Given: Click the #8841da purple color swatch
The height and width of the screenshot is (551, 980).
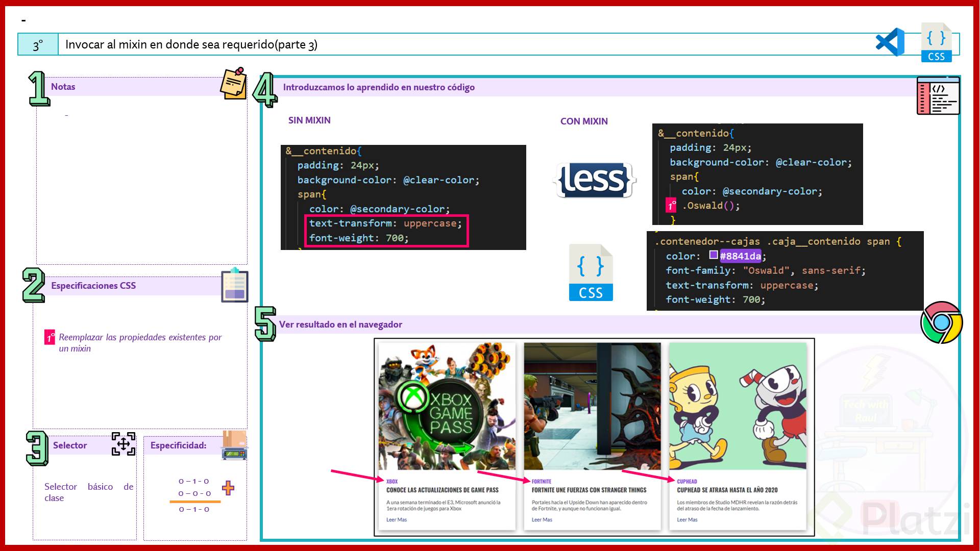Looking at the screenshot, I should tap(714, 255).
